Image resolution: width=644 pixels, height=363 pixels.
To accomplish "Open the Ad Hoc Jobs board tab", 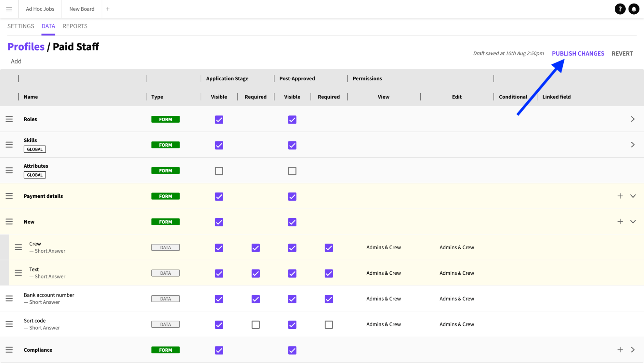I will tap(40, 9).
